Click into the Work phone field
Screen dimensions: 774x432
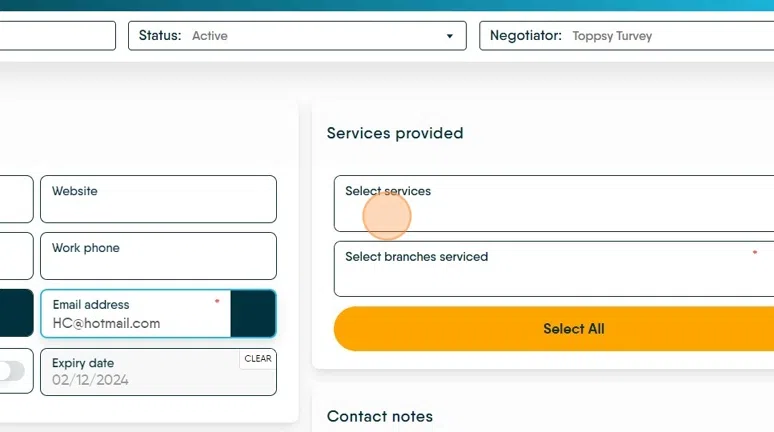point(158,256)
